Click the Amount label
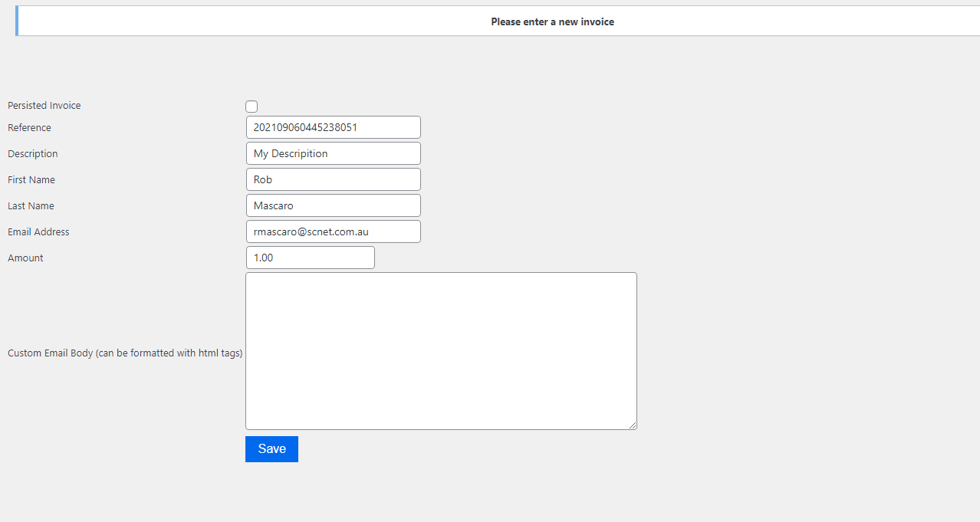Screen dimensions: 980x522 25,258
